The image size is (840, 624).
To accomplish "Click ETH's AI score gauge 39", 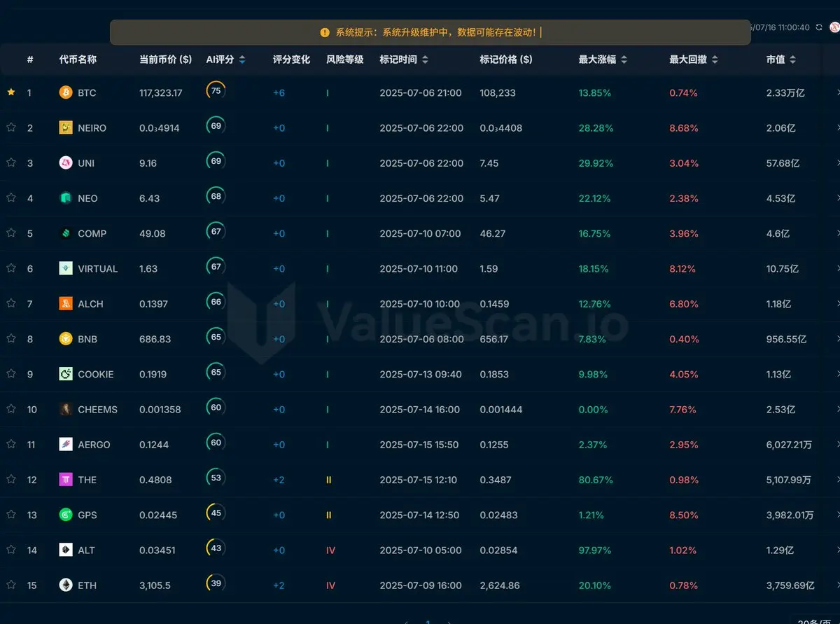I will click(216, 583).
